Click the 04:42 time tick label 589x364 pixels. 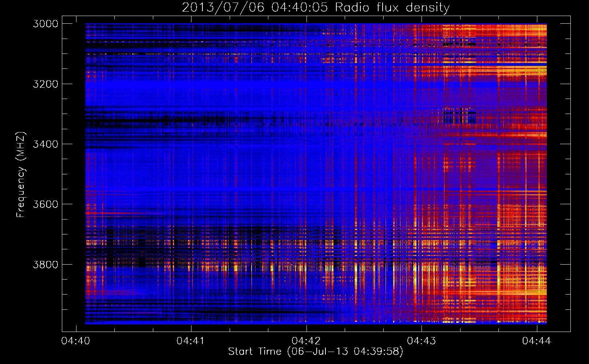[306, 341]
